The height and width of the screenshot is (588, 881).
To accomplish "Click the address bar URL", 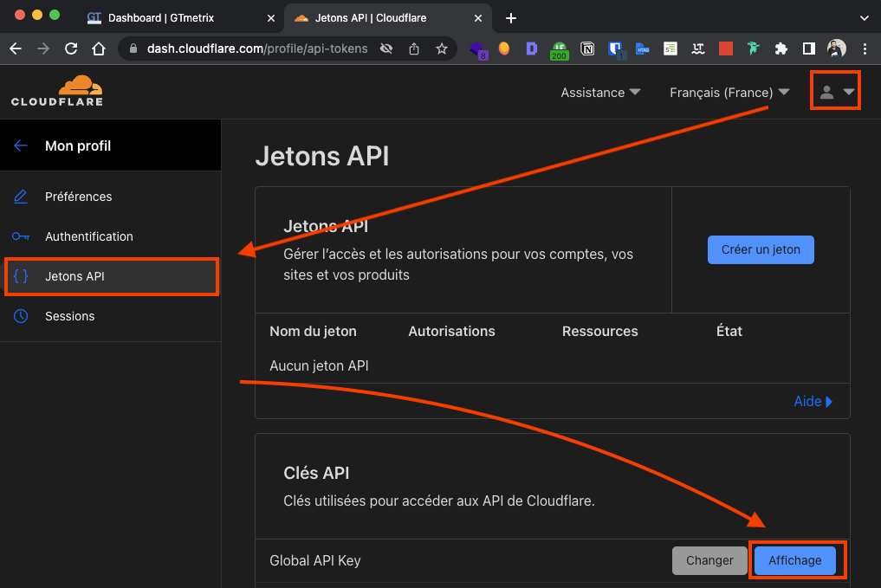I will coord(257,48).
